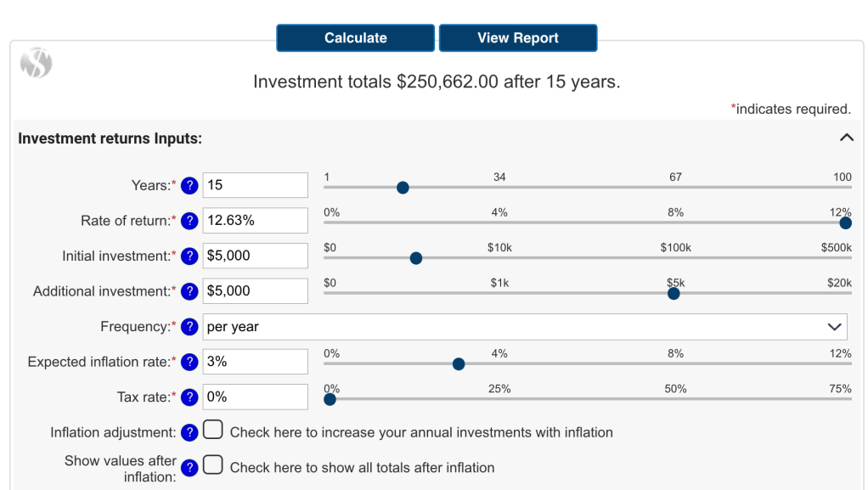The image size is (868, 490).
Task: Click the Frequency help question mark
Action: pos(189,327)
